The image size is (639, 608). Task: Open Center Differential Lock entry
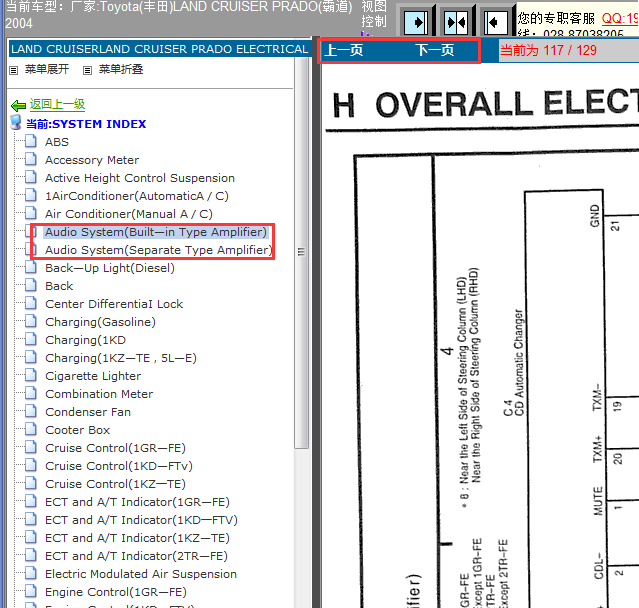point(114,304)
